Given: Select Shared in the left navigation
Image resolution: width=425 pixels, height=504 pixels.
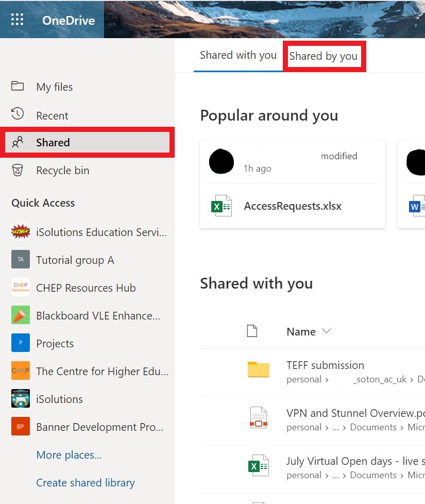Looking at the screenshot, I should [53, 143].
